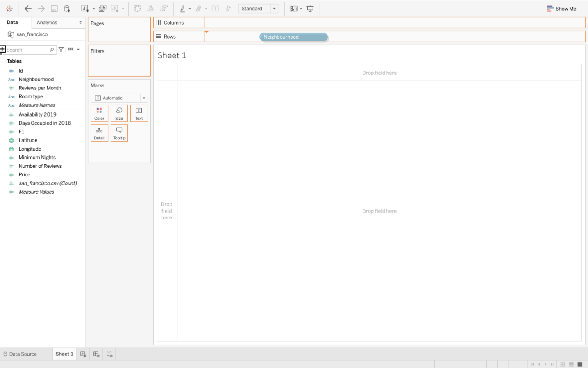Click the Save icon in toolbar
The height and width of the screenshot is (368, 588).
[54, 9]
